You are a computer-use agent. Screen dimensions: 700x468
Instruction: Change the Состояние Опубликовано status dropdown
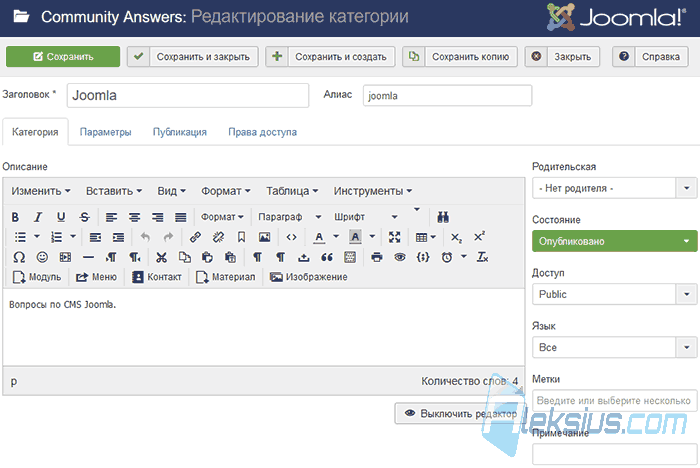click(x=614, y=241)
